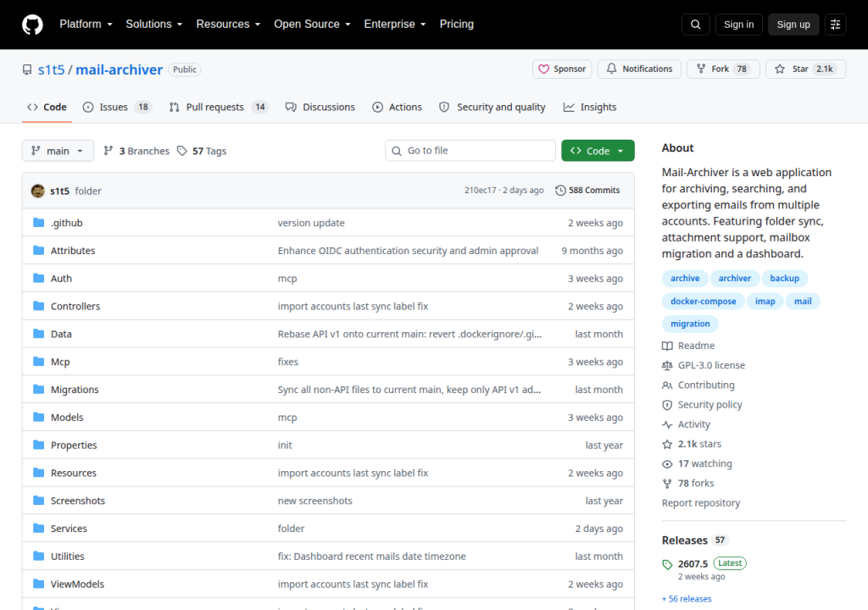Open the search magnifier button

tap(695, 25)
